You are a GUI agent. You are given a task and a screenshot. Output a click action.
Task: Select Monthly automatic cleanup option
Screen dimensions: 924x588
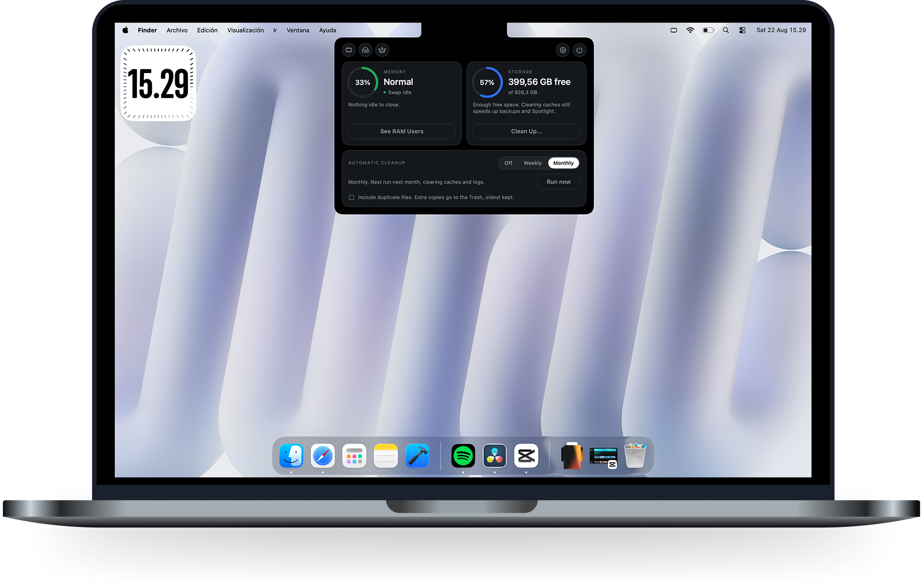(564, 163)
